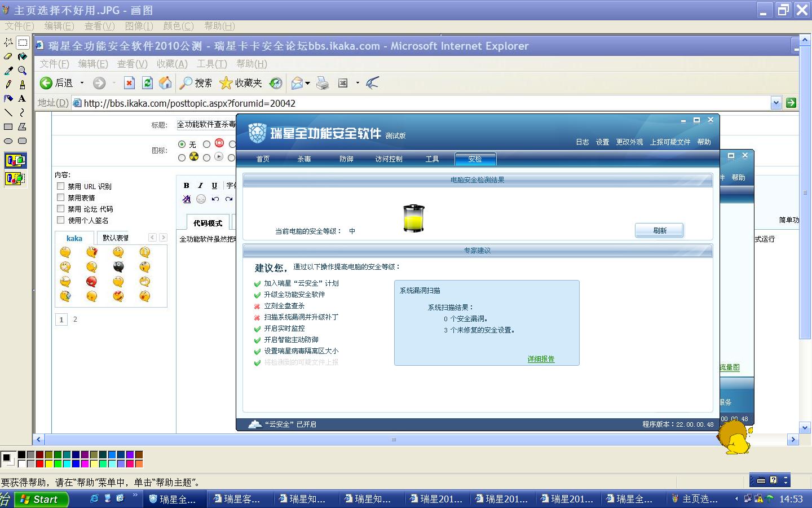Viewport: 812px width, 508px height.
Task: Open the IE Mail button dropdown arrow
Action: pyautogui.click(x=307, y=84)
